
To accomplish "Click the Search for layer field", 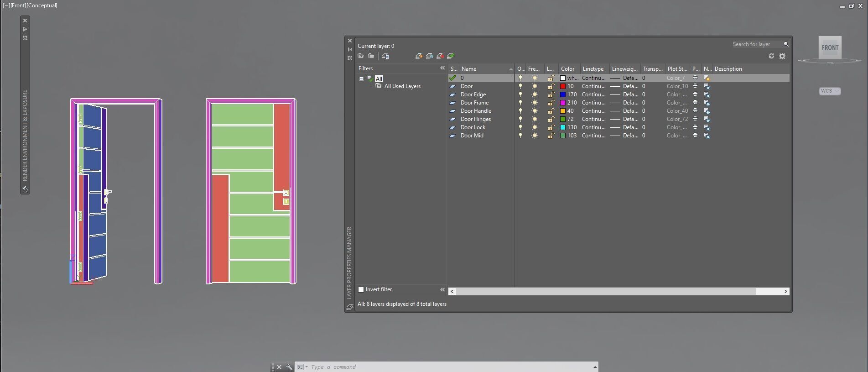I will click(x=757, y=44).
